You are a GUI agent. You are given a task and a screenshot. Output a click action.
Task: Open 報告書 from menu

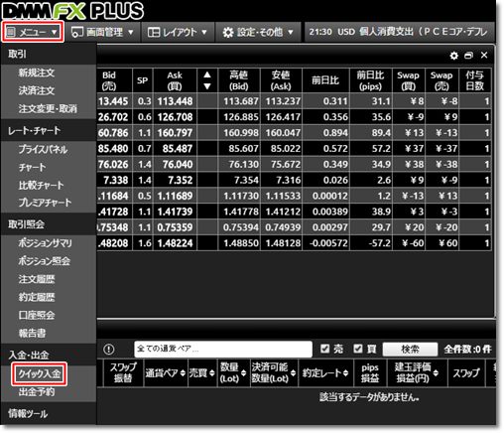point(32,333)
